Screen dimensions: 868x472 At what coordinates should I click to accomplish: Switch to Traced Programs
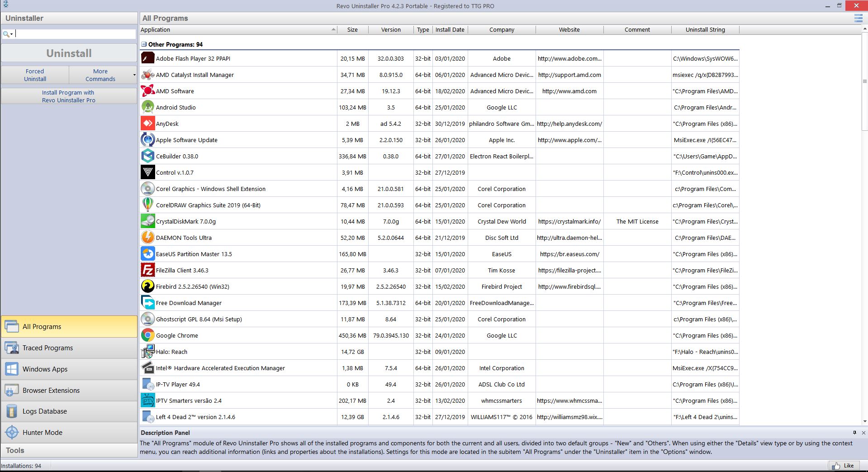(69, 348)
